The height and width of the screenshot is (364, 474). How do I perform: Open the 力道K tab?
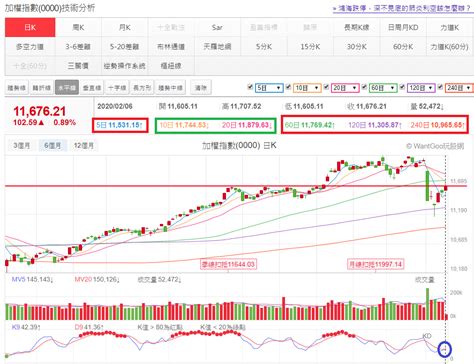point(449,27)
